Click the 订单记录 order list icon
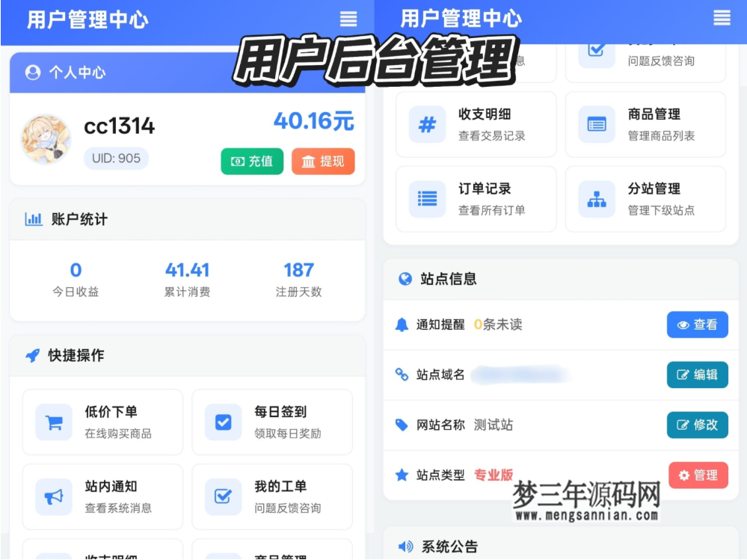This screenshot has width=747, height=560. (x=426, y=199)
